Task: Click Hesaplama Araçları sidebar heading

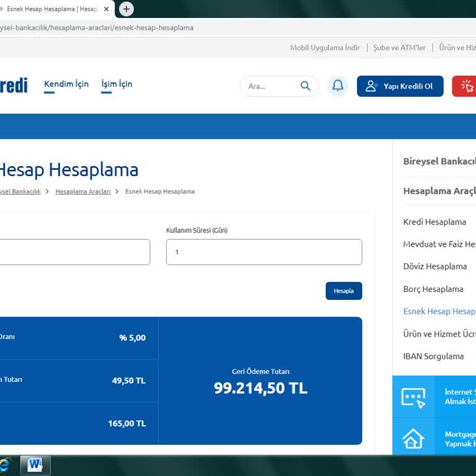Action: [439, 191]
